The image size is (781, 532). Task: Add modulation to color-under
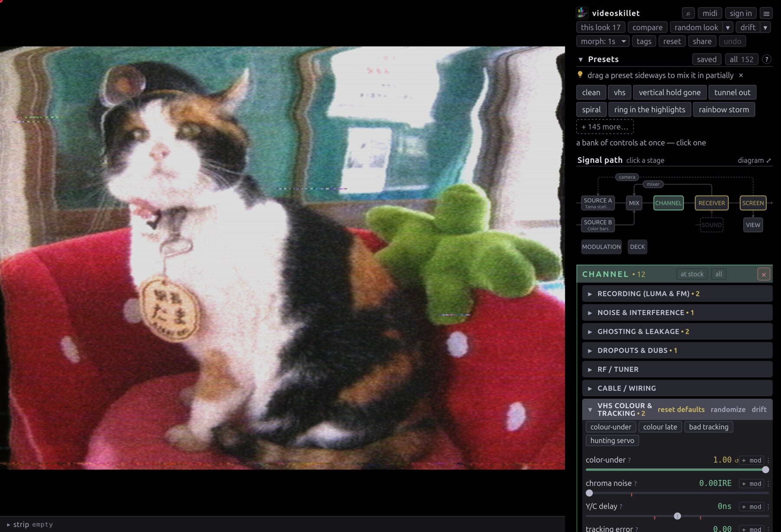click(x=751, y=460)
